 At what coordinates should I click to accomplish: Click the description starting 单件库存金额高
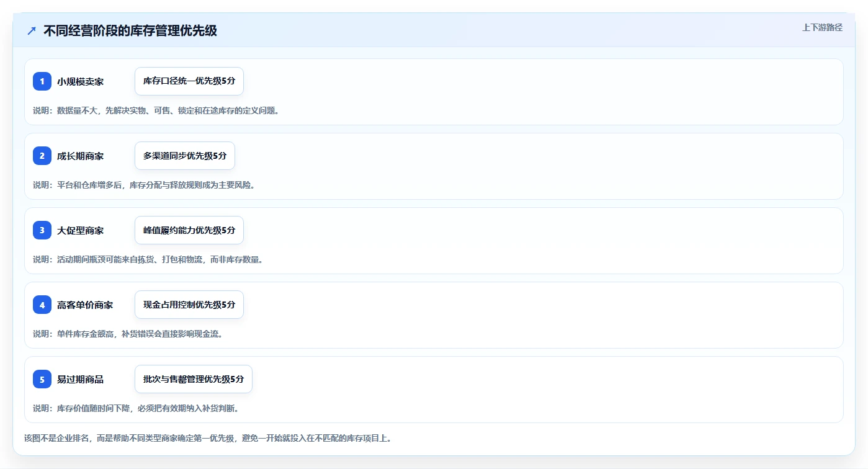click(128, 334)
